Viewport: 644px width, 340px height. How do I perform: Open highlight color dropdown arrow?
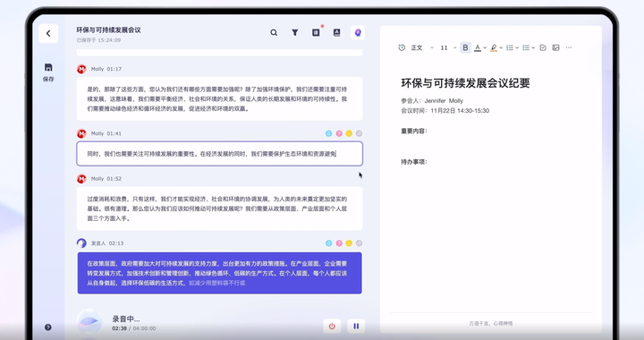(501, 47)
